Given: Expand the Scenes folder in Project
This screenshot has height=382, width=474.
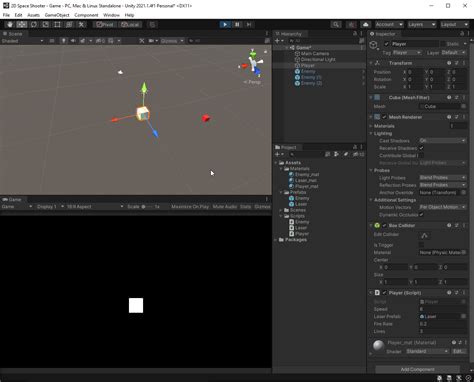Looking at the screenshot, I should point(281,210).
